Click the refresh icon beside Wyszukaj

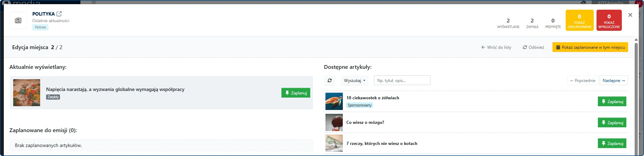pyautogui.click(x=330, y=80)
